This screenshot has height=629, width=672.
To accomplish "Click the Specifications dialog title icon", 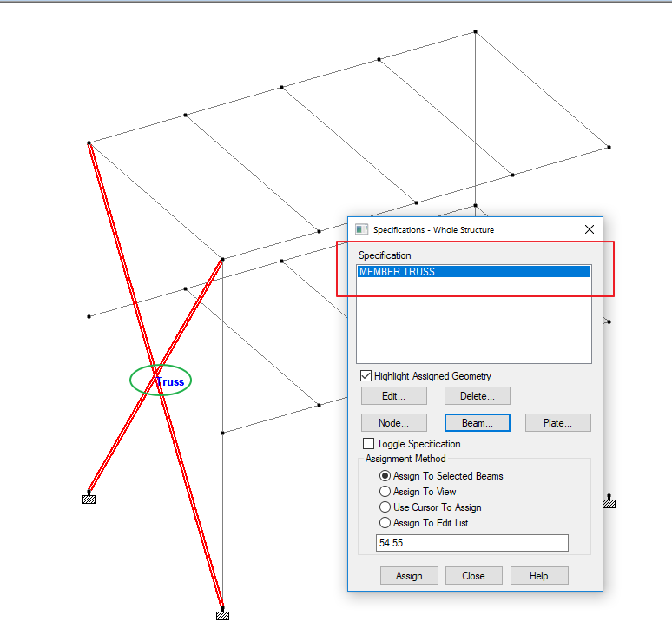I will point(361,229).
